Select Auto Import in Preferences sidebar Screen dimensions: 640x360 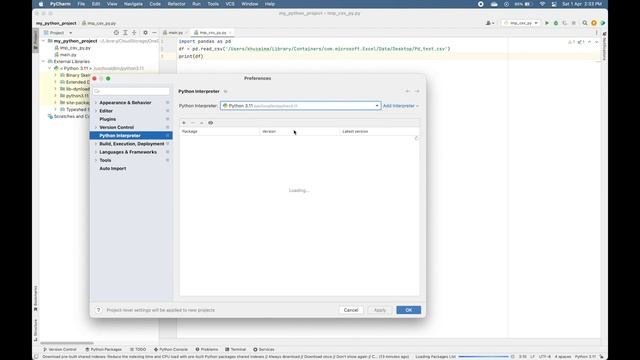pos(113,169)
